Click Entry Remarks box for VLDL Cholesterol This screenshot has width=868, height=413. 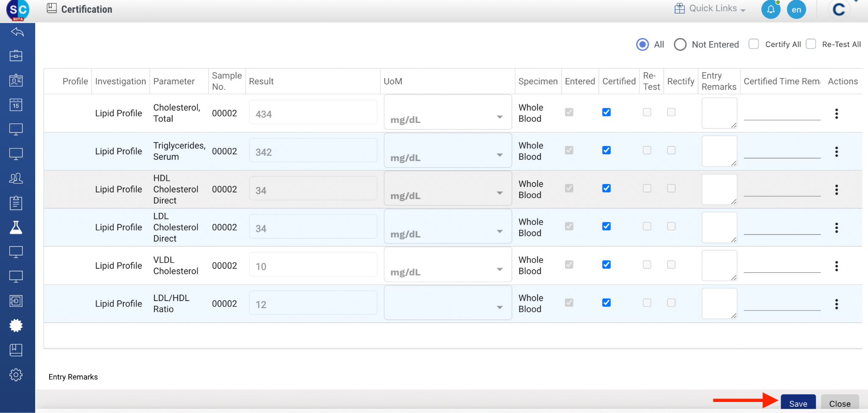tap(719, 265)
